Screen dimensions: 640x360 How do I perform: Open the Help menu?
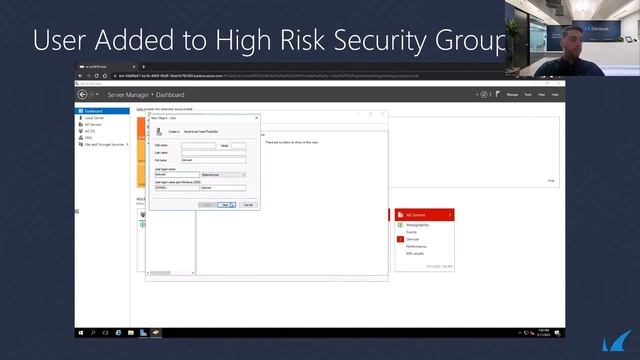(555, 95)
